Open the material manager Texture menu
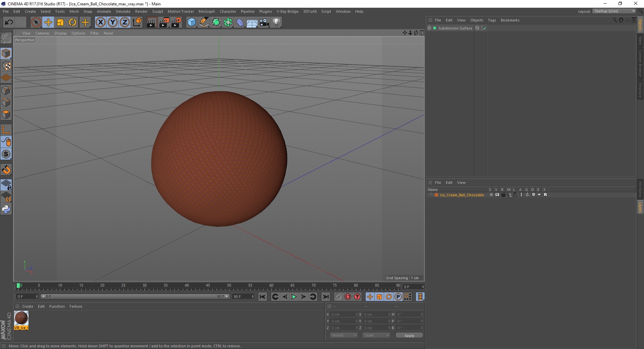Image resolution: width=644 pixels, height=349 pixels. pyautogui.click(x=75, y=306)
